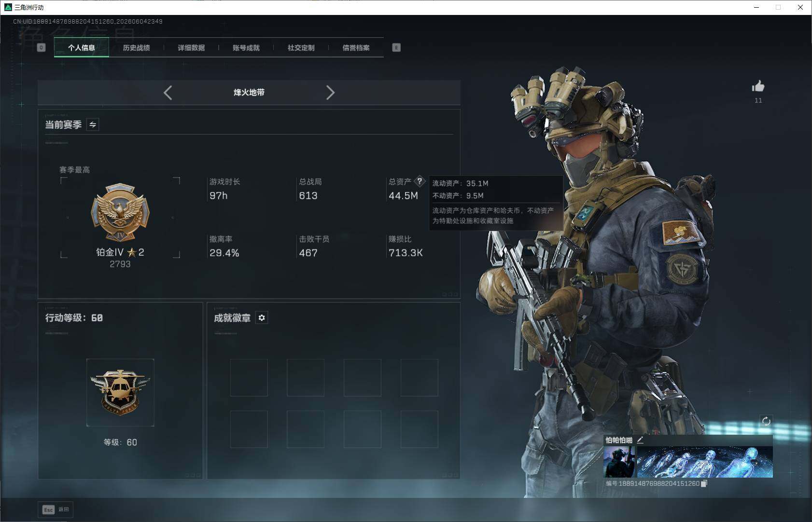Click the 赚损比 value 713.3K
The height and width of the screenshot is (522, 812).
coord(406,253)
